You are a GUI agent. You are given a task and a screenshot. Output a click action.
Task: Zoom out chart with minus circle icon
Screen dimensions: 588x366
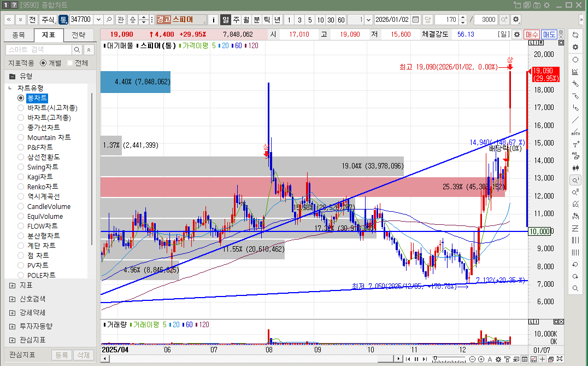pyautogui.click(x=473, y=359)
